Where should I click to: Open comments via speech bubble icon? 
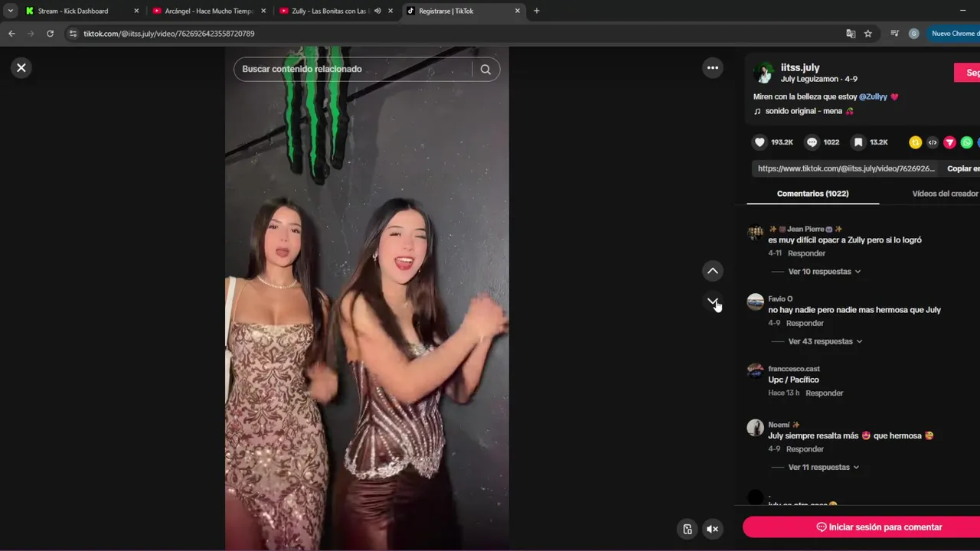pos(812,142)
